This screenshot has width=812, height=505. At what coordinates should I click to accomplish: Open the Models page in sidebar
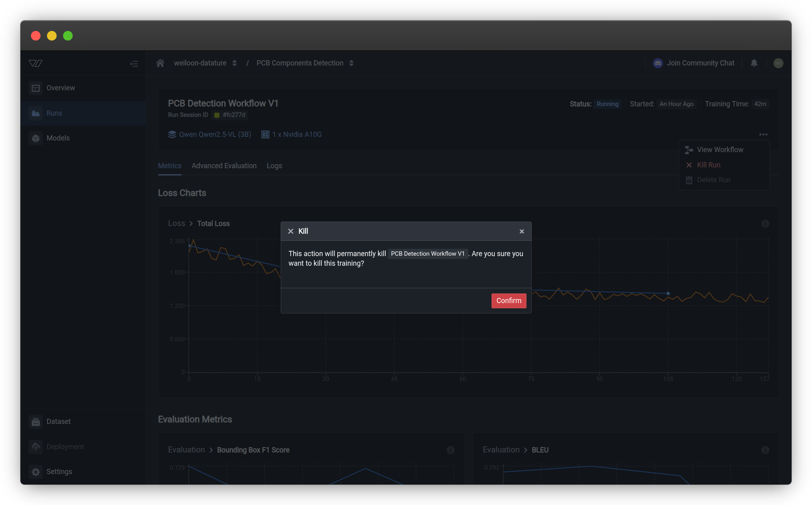[x=58, y=138]
